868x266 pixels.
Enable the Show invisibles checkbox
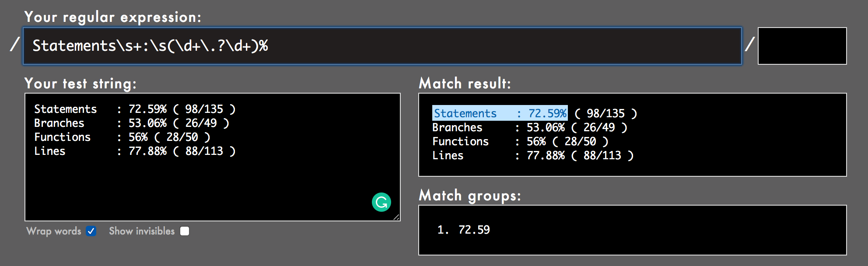[185, 231]
